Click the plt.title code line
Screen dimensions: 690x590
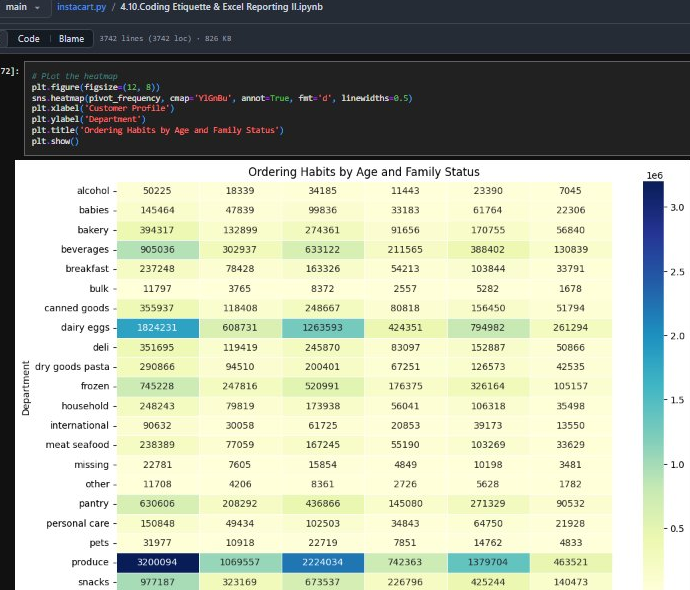click(x=158, y=130)
